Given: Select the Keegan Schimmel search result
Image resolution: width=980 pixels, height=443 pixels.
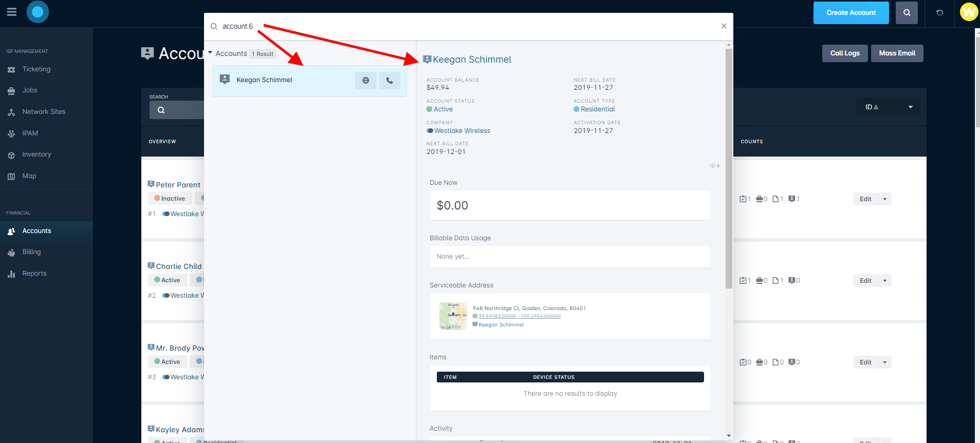Looking at the screenshot, I should (x=310, y=81).
